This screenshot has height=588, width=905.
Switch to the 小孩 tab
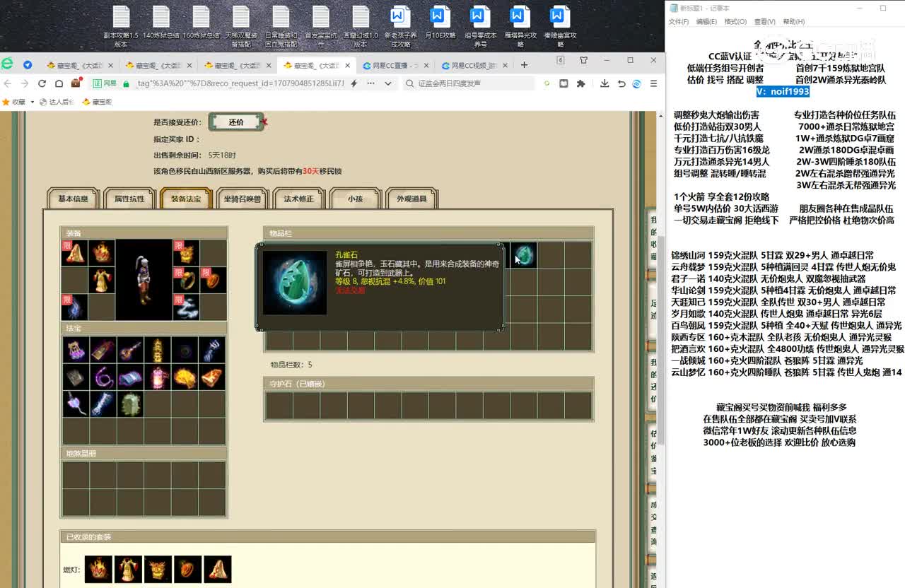(x=355, y=199)
